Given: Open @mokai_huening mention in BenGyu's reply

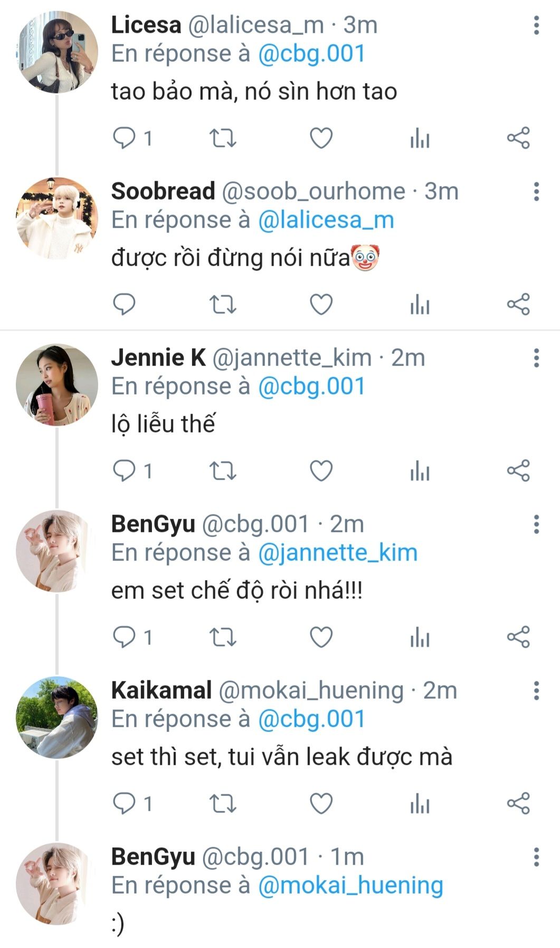Looking at the screenshot, I should tap(350, 886).
